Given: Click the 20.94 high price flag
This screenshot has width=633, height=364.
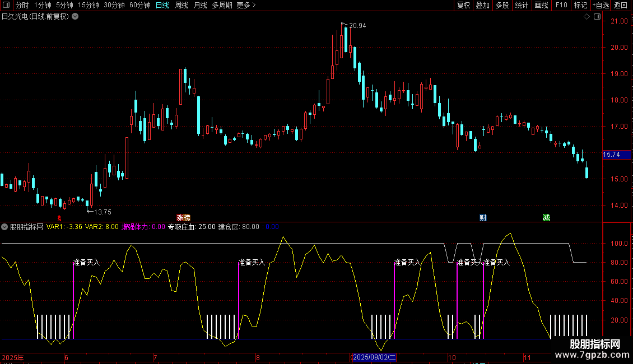Looking at the screenshot, I should [357, 26].
